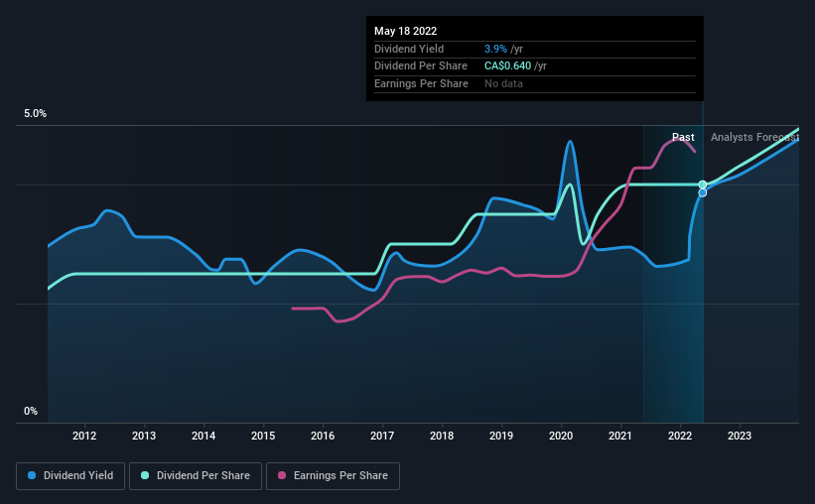This screenshot has height=504, width=815.
Task: Click the 2022 x-axis label
Action: [680, 436]
